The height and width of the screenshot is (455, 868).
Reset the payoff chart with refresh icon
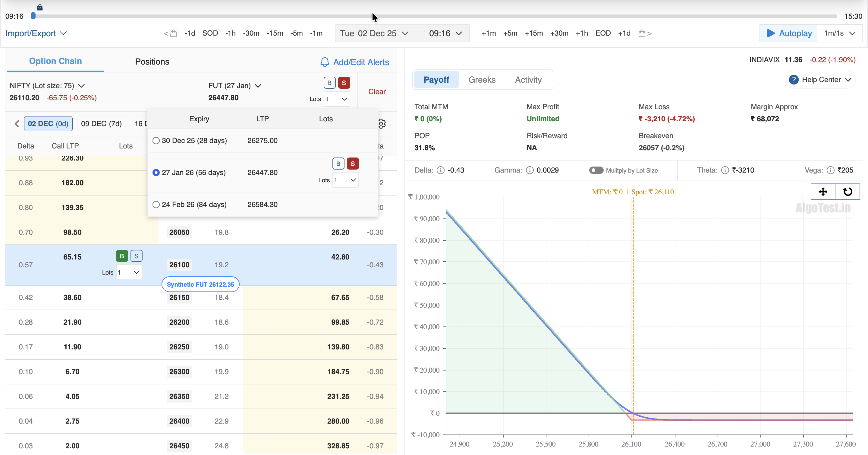(848, 192)
